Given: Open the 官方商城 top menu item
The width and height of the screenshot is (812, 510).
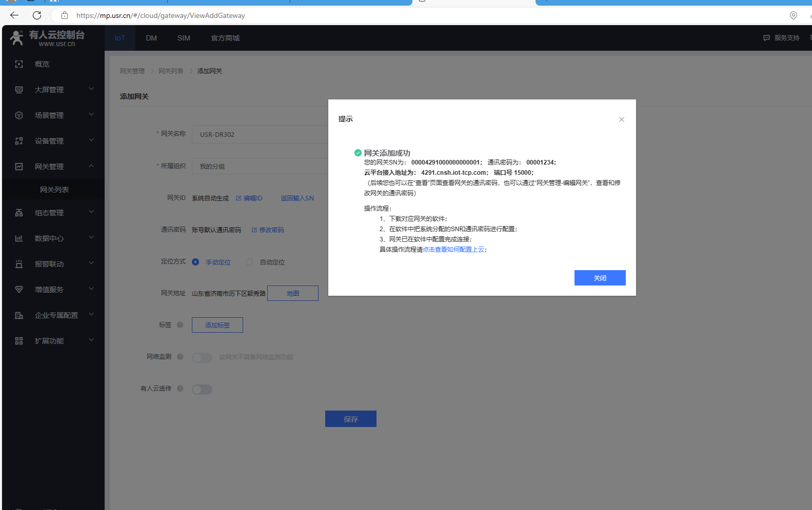Looking at the screenshot, I should (225, 38).
